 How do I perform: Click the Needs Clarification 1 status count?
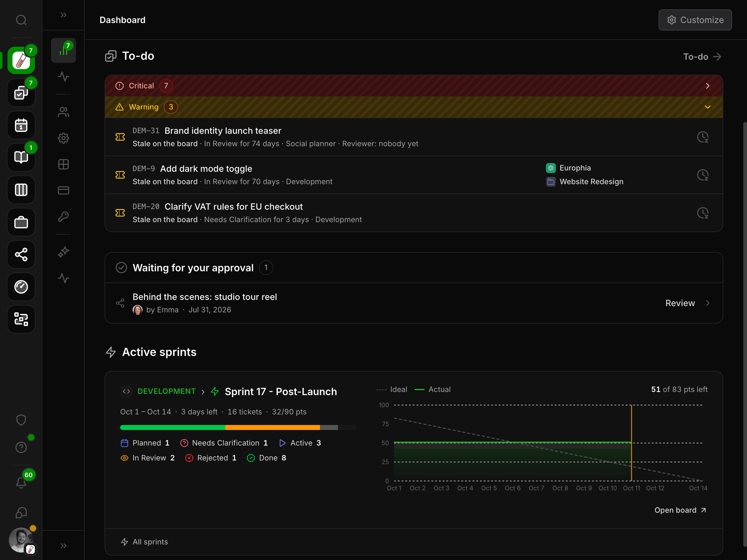[x=224, y=443]
